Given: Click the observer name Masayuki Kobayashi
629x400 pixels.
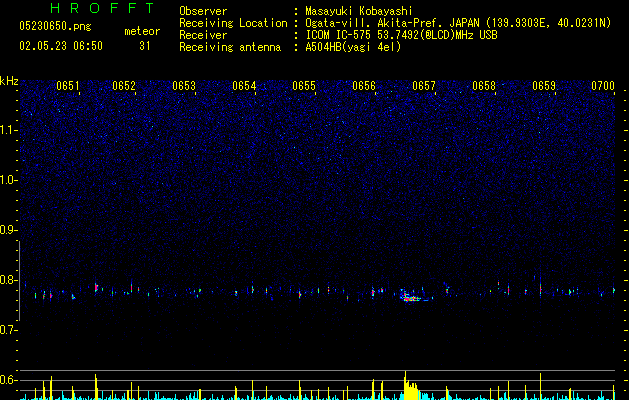Looking at the screenshot, I should pyautogui.click(x=359, y=11).
